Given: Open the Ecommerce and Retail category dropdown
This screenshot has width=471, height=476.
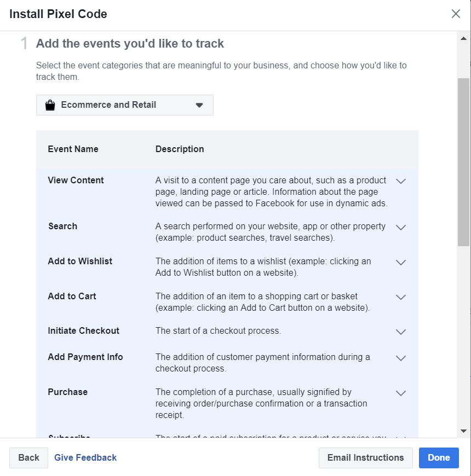Looking at the screenshot, I should (124, 105).
